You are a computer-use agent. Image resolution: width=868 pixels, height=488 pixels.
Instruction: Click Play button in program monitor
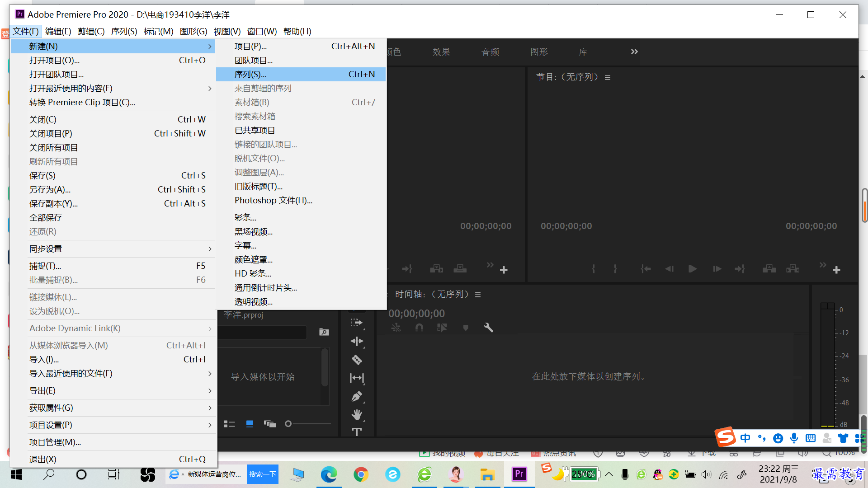pyautogui.click(x=692, y=269)
